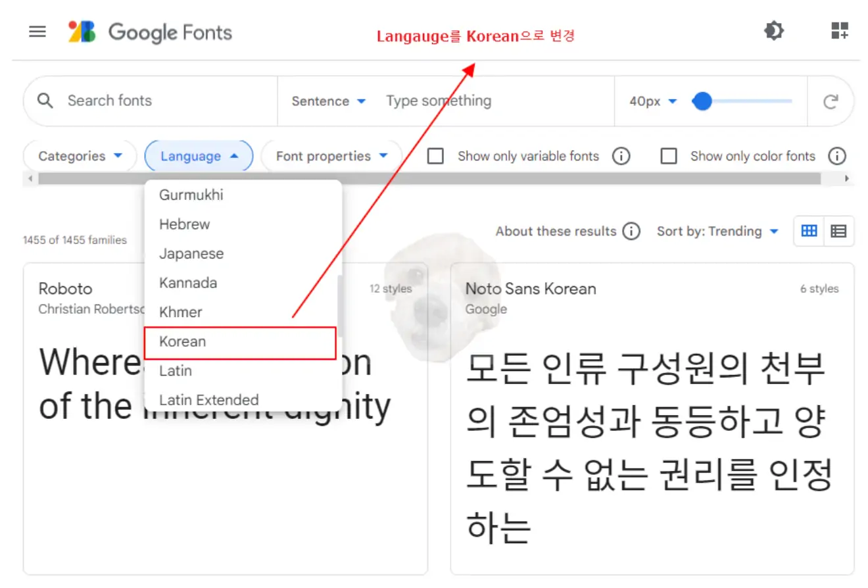Click the Google Fonts logo

[x=149, y=32]
